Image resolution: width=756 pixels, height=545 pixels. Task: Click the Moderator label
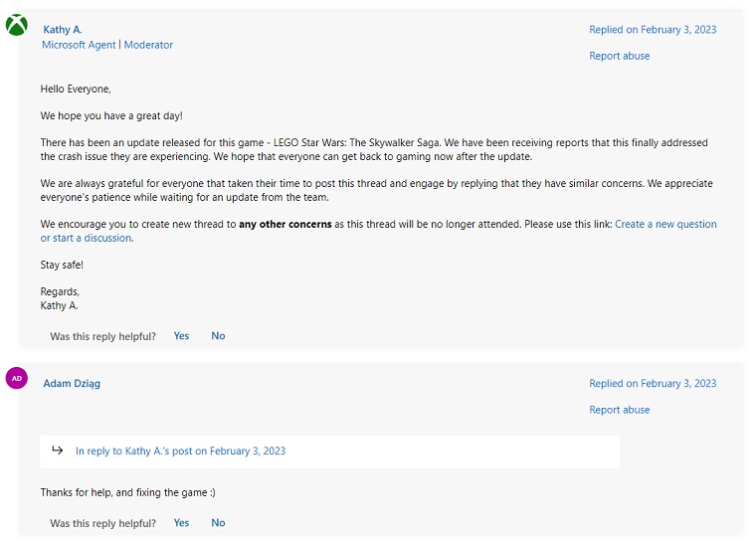(148, 45)
